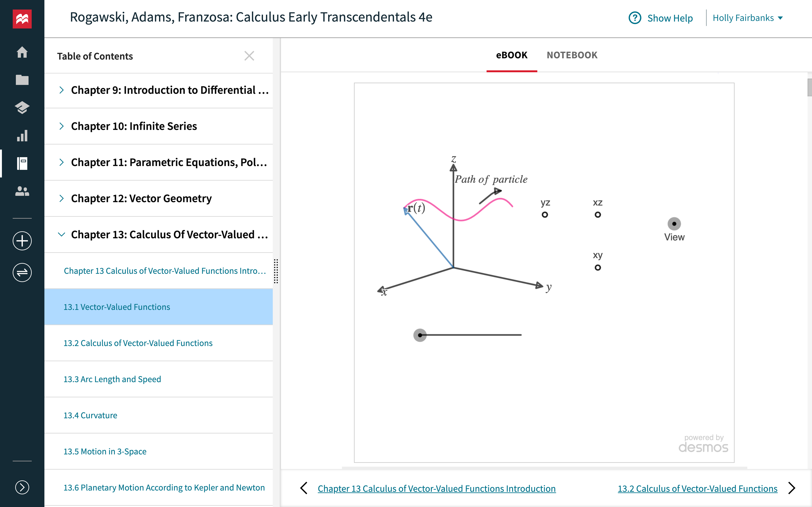Switch to NOTEBOOK tab
The height and width of the screenshot is (507, 812).
572,55
